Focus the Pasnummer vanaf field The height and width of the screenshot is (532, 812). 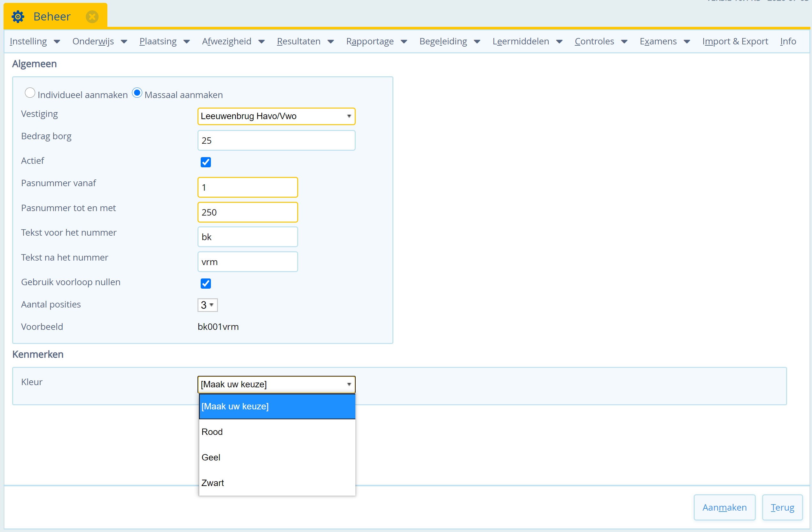tap(248, 187)
